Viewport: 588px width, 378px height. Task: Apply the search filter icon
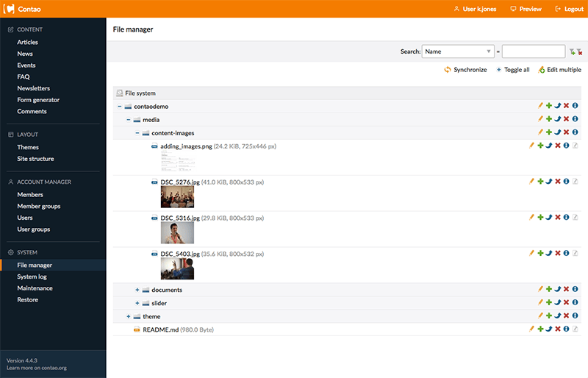point(572,51)
